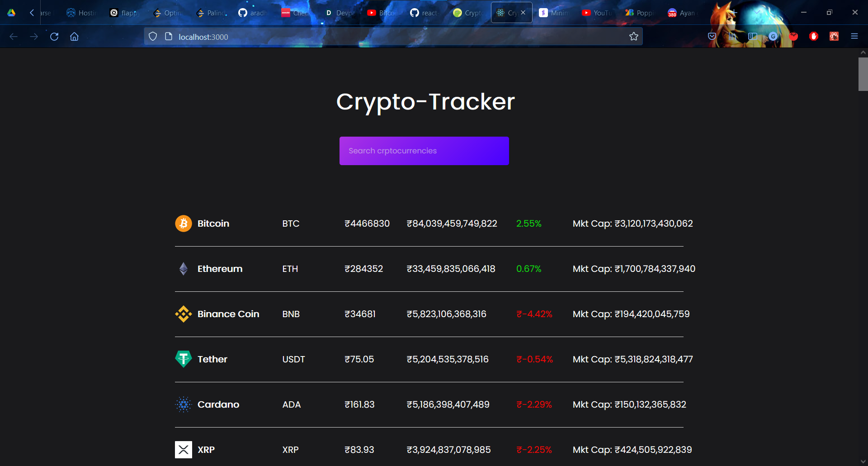Select the Tether coin name
The width and height of the screenshot is (868, 466).
pos(212,359)
